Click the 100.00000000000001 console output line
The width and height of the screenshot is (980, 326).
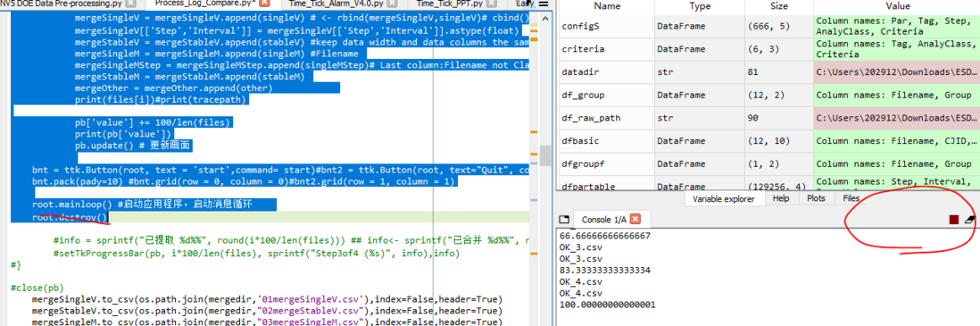click(x=607, y=305)
